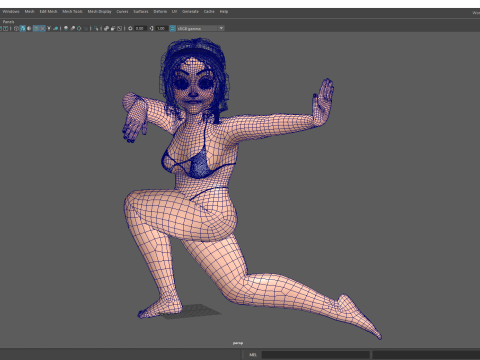
Task: Open the sRGB gamma view transform dropdown
Action: [x=200, y=29]
